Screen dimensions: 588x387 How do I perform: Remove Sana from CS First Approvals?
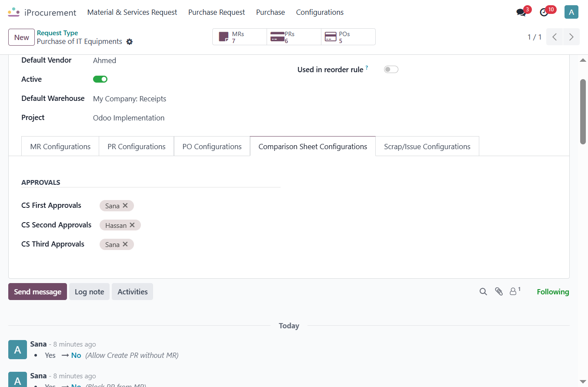125,206
